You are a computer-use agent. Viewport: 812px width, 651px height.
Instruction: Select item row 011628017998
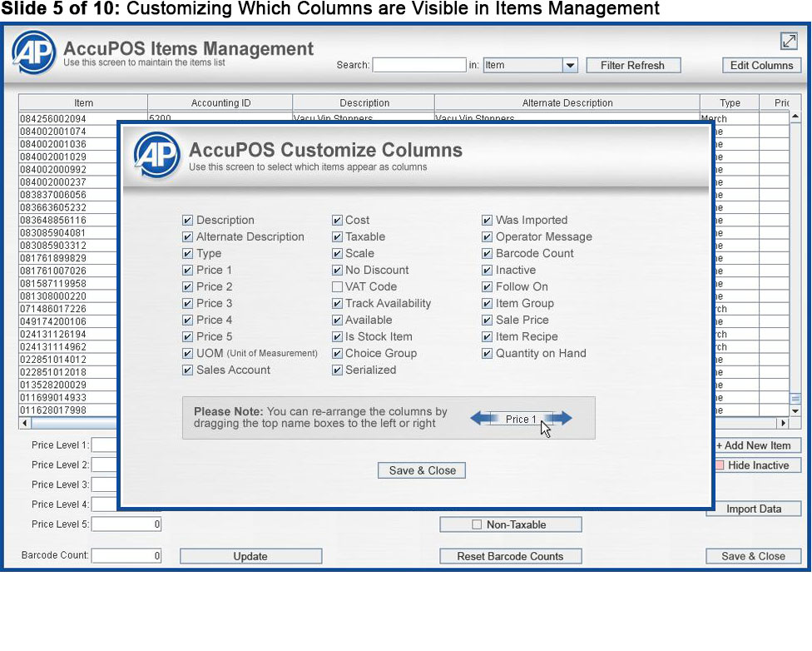(68, 410)
